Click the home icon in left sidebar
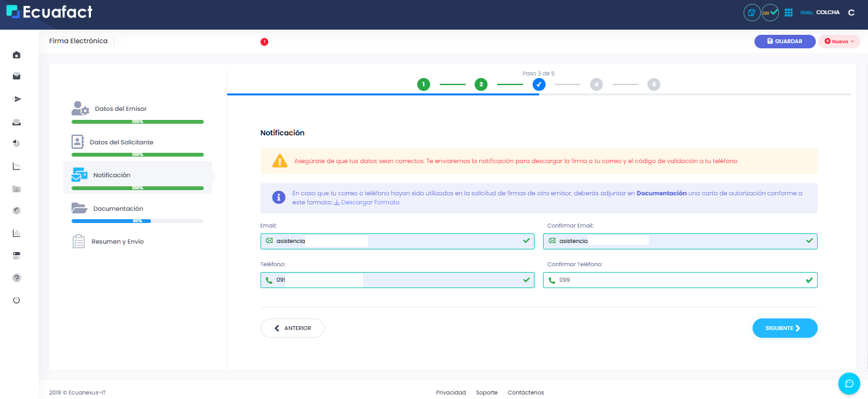 click(x=17, y=55)
